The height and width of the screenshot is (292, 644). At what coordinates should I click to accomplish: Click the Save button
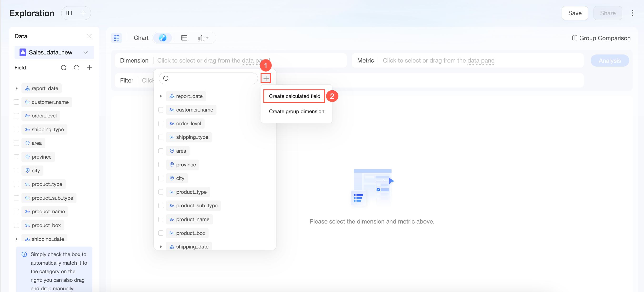click(x=574, y=13)
